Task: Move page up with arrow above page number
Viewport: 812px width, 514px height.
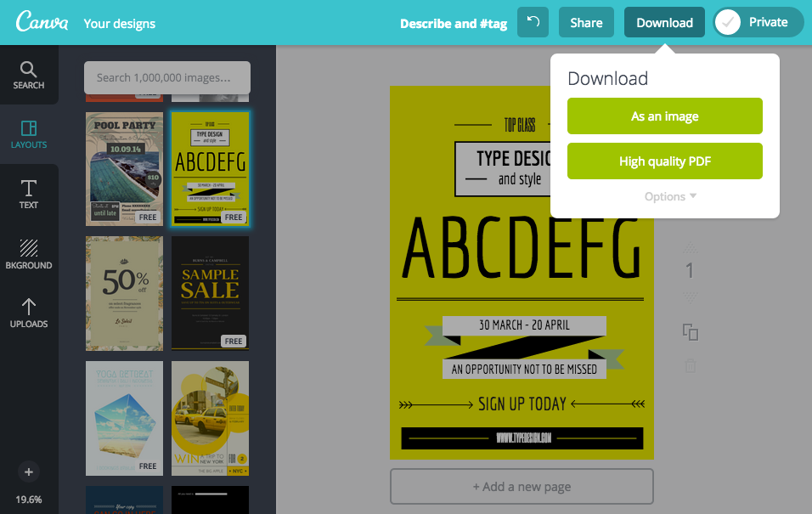Action: (x=691, y=247)
